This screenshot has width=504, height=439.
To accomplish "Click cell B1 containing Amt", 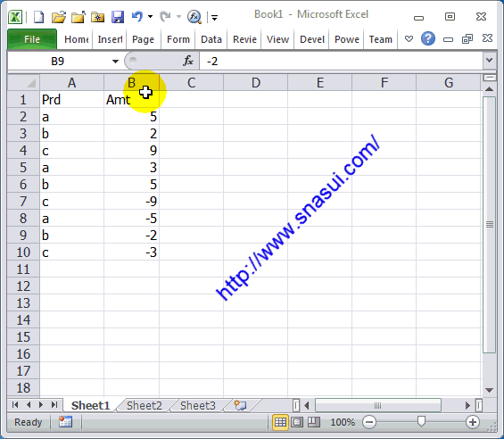I will (131, 99).
